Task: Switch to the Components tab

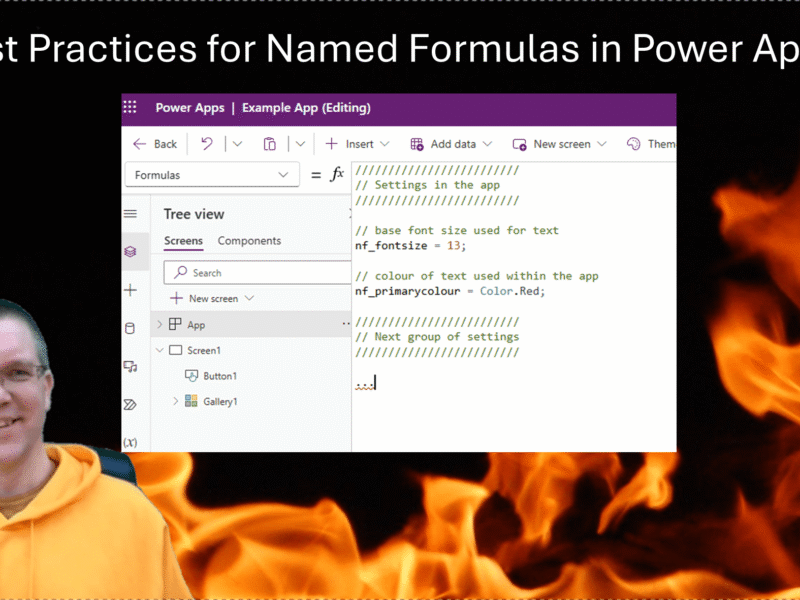Action: pyautogui.click(x=249, y=241)
